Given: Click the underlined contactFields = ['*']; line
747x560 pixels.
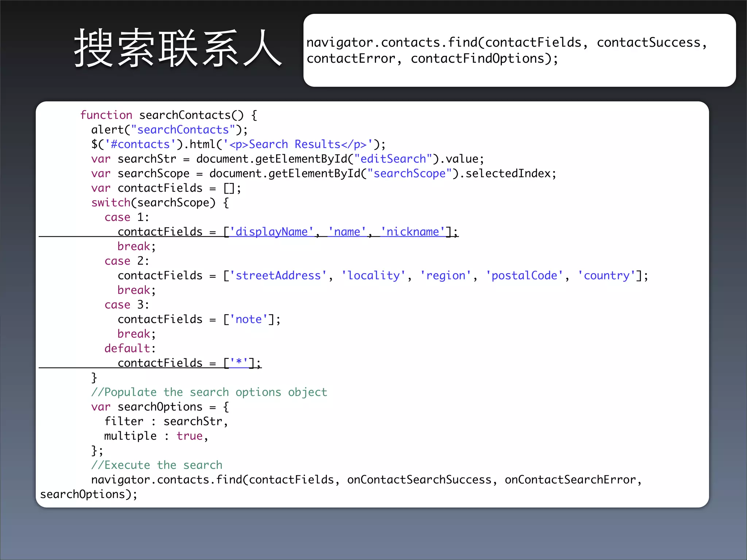Looking at the screenshot, I should tap(189, 363).
